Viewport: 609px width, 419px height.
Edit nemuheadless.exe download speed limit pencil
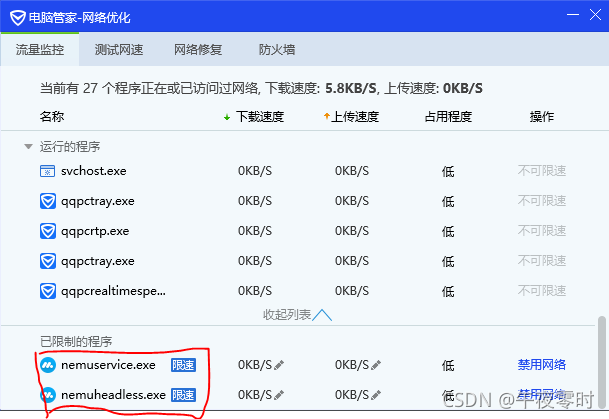pos(279,395)
